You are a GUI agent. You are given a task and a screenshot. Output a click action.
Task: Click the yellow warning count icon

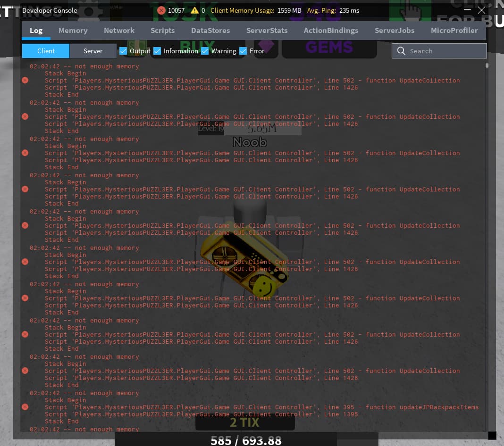194,10
